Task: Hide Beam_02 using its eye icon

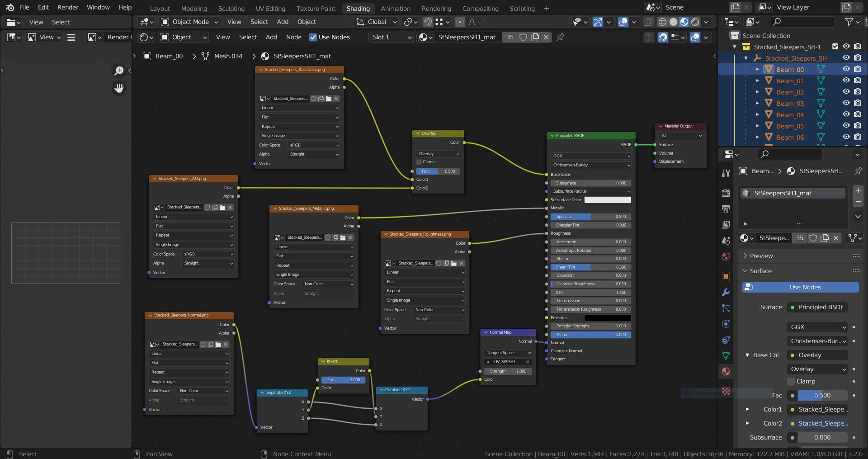Action: click(846, 92)
